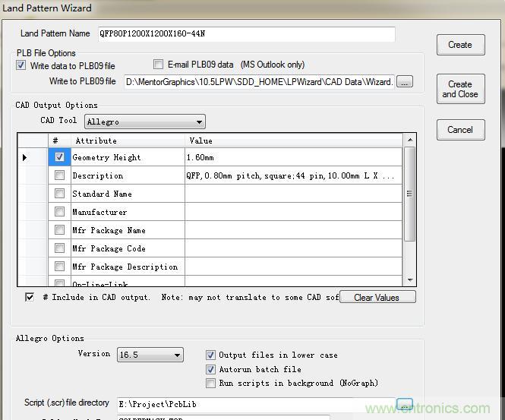Cancel the Land Pattern Wizard dialog
The image size is (505, 420).
(460, 130)
